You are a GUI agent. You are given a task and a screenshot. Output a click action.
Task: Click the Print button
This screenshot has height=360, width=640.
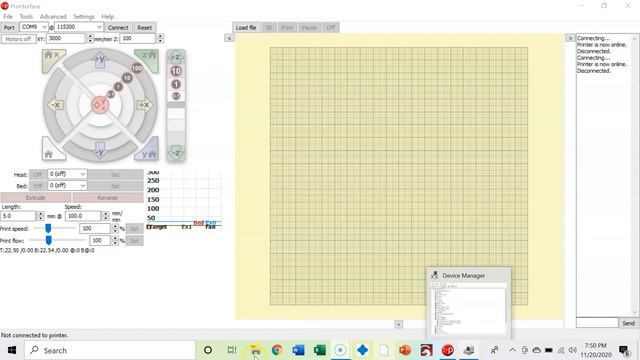287,27
